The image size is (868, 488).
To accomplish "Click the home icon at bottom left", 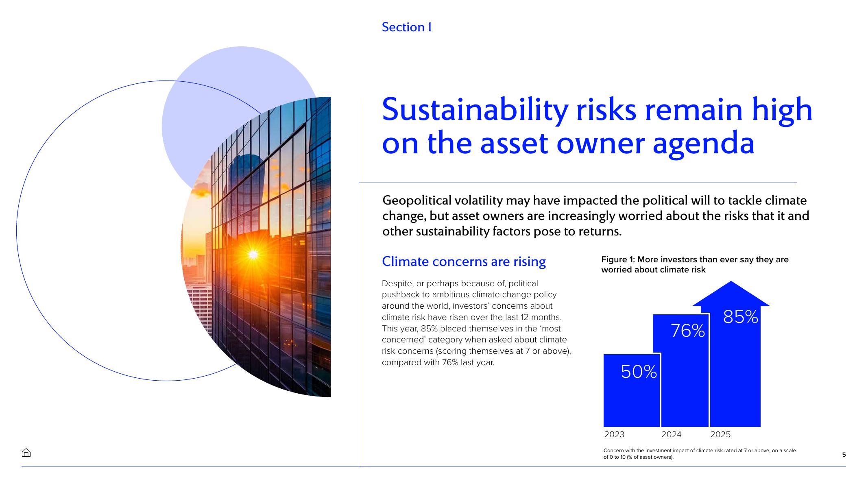I will 26,453.
